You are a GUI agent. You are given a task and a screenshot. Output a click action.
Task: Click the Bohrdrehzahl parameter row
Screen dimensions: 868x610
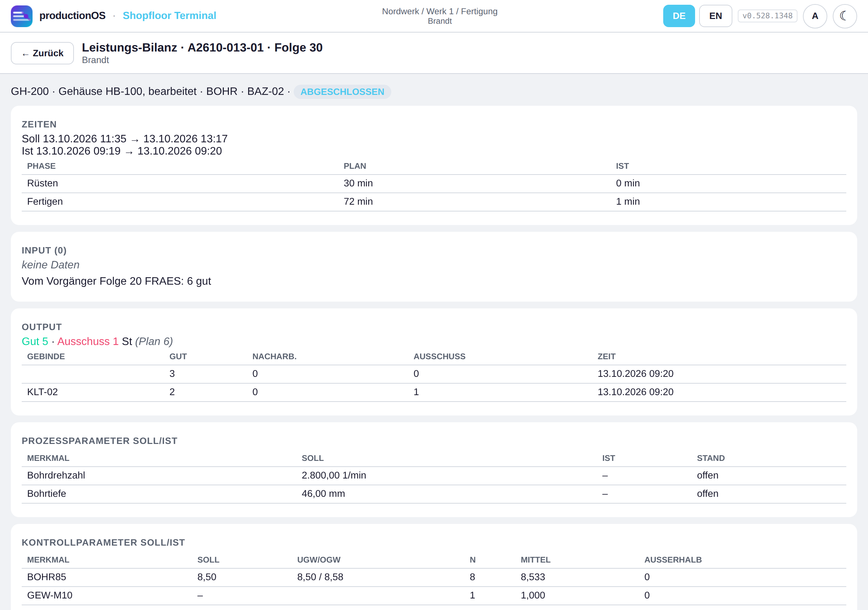(x=434, y=475)
